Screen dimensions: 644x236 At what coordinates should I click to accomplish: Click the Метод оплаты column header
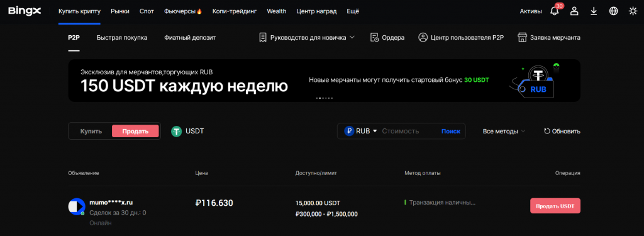pyautogui.click(x=423, y=173)
